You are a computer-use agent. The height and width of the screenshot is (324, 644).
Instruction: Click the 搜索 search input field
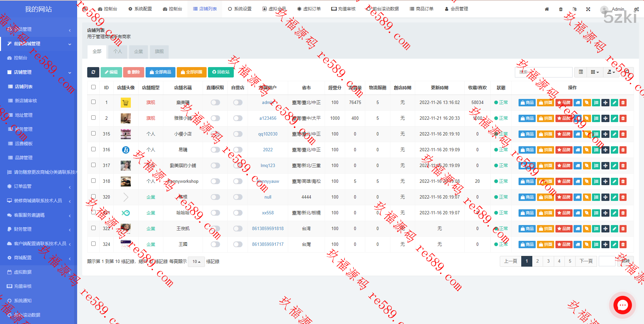(x=543, y=72)
